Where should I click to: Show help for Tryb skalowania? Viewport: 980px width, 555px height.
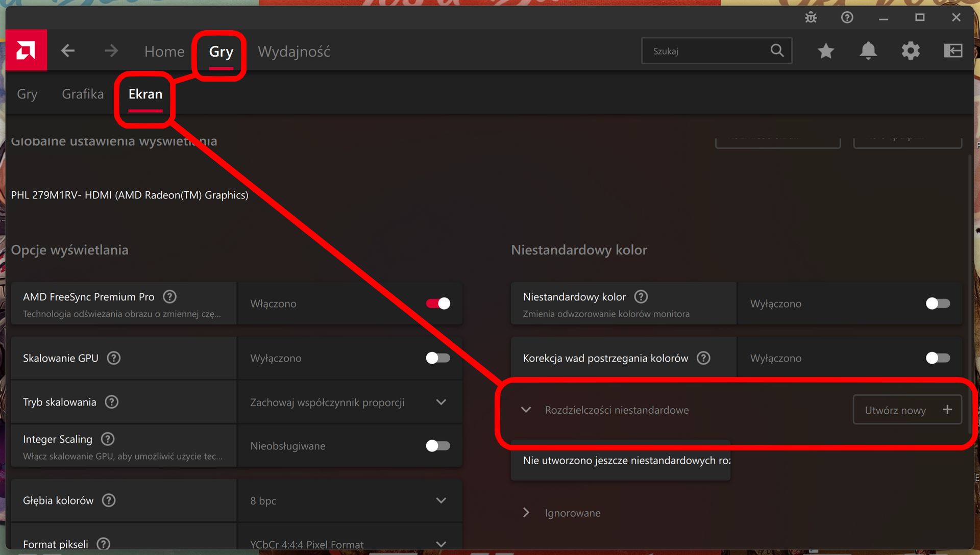(111, 402)
